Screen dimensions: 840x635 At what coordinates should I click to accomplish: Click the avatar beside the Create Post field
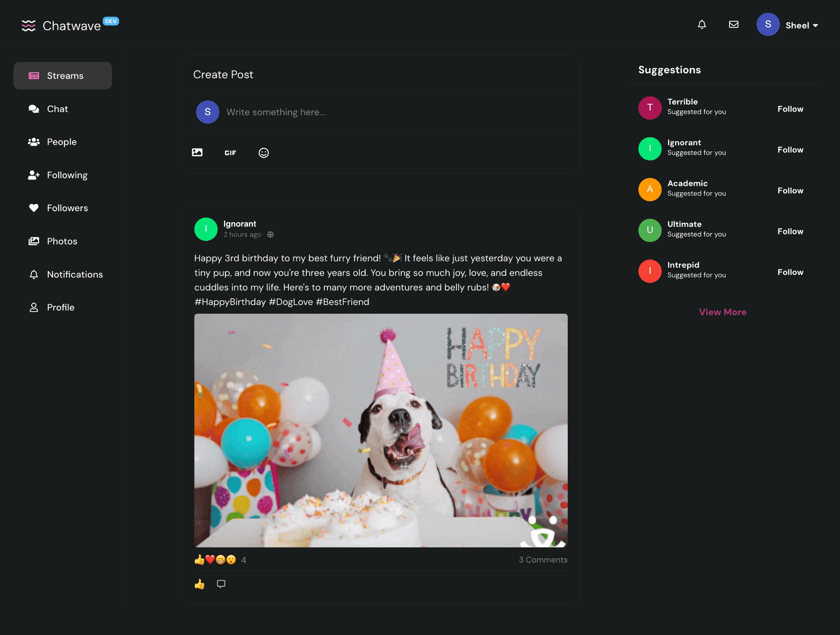point(208,112)
